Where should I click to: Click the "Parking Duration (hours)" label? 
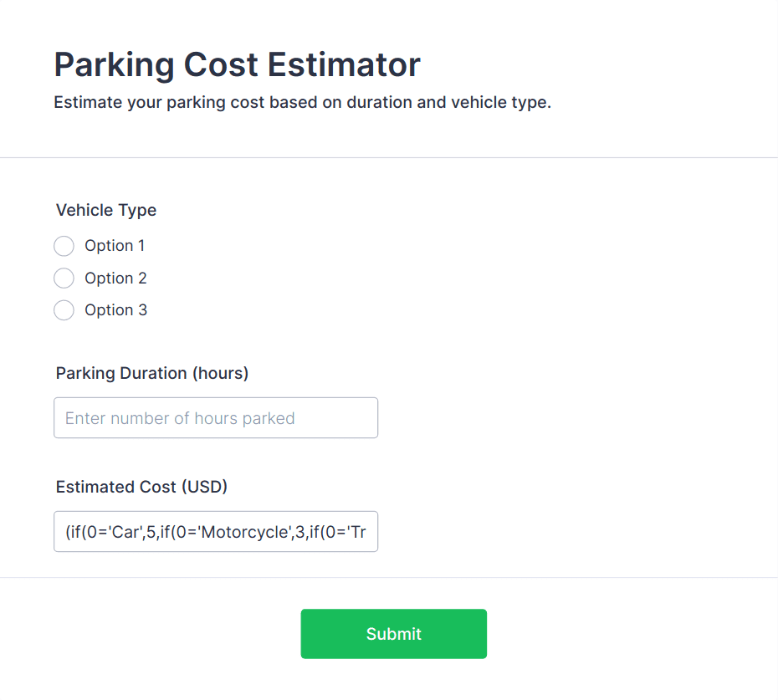pyautogui.click(x=152, y=373)
